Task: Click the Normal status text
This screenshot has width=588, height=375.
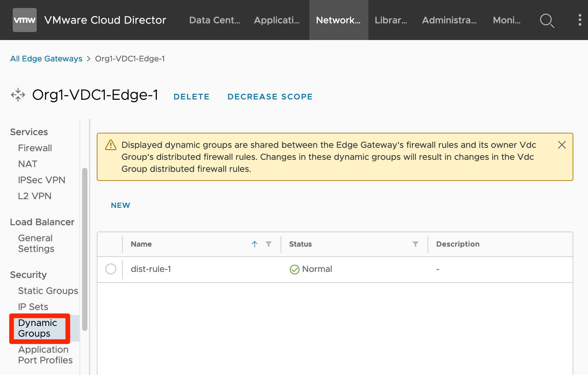Action: [x=317, y=269]
